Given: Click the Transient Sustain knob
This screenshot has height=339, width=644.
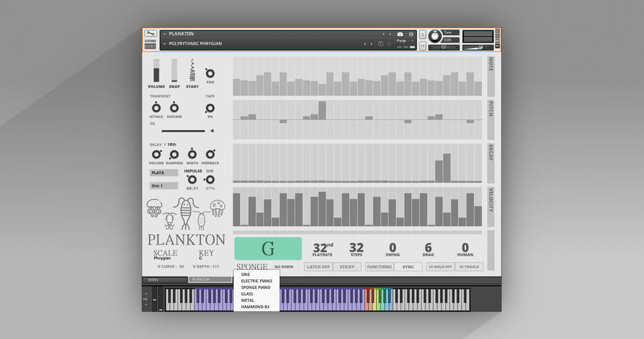Looking at the screenshot, I should [174, 108].
